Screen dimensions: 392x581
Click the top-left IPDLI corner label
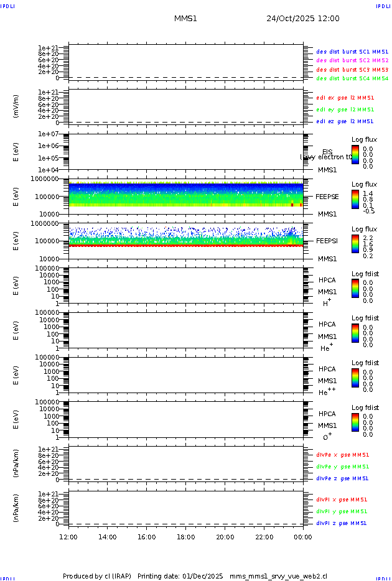point(9,6)
